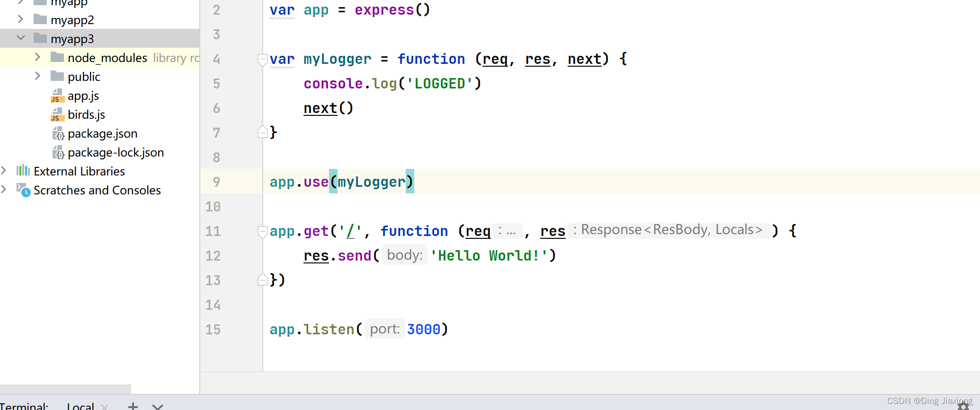
Task: Collapse app.get callback fold on line 11
Action: click(262, 231)
